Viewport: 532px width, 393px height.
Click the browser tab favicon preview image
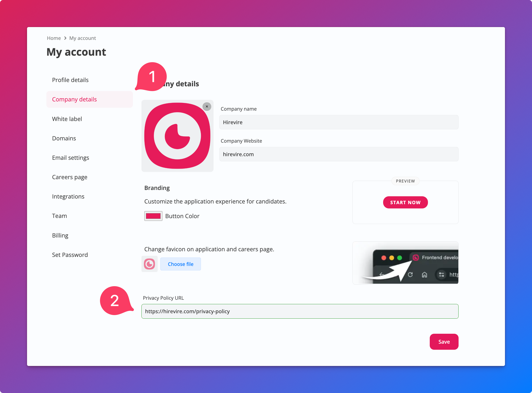click(x=405, y=263)
